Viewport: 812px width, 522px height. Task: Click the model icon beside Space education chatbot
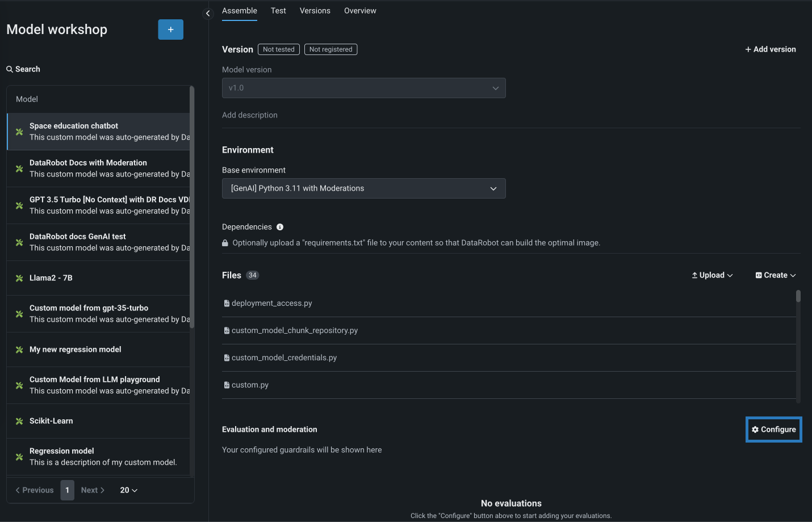click(x=19, y=131)
